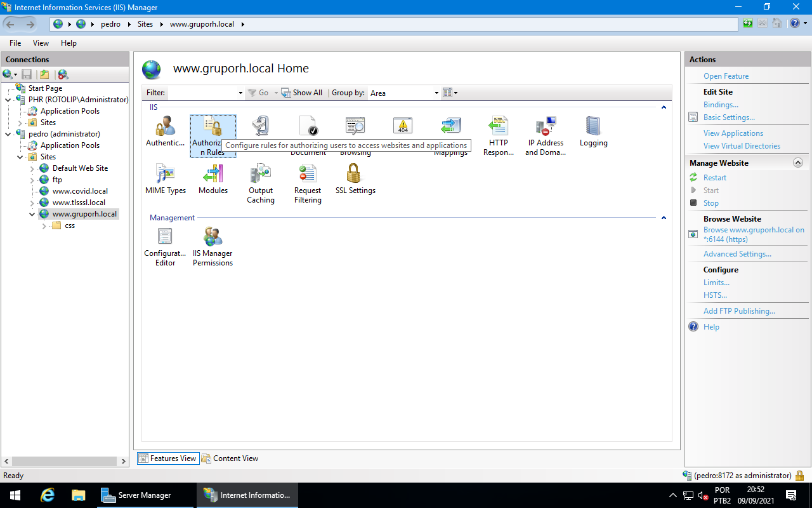The width and height of the screenshot is (812, 508).
Task: Open the SSL Settings feature icon
Action: point(355,174)
